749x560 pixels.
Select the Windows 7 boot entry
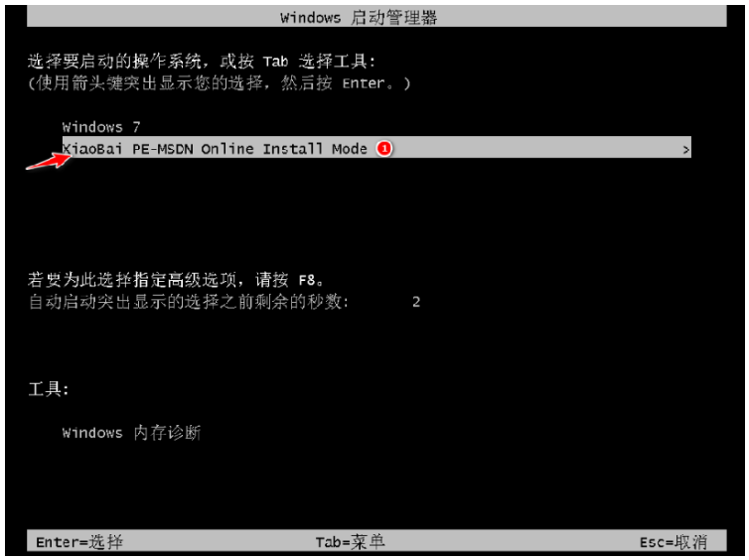coord(101,127)
